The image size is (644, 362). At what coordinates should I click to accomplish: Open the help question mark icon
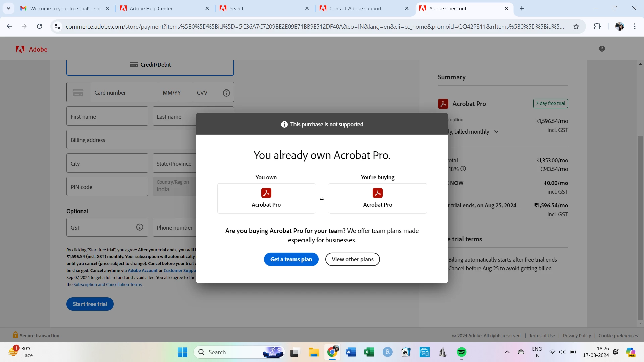[x=602, y=49]
